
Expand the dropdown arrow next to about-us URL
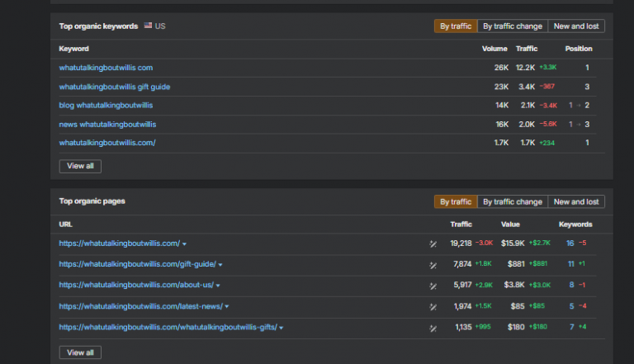click(218, 286)
